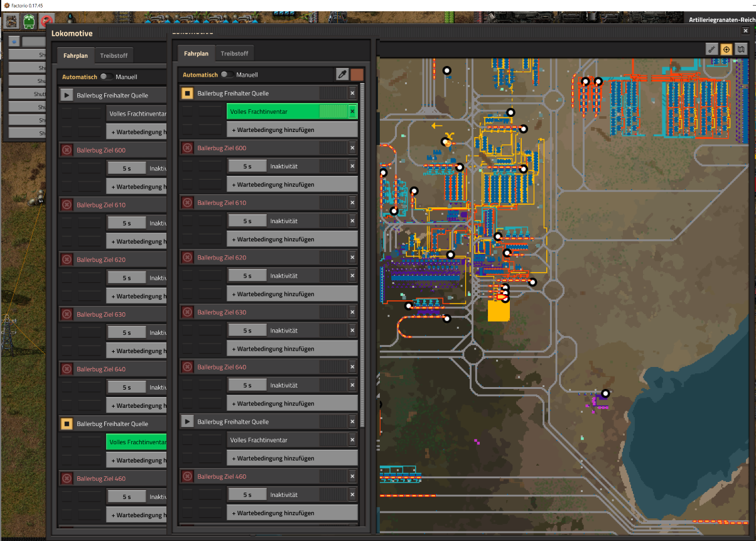Delete first Ballerbug Freihalter Quelle stop with its X
756x541 pixels.
pyautogui.click(x=352, y=94)
